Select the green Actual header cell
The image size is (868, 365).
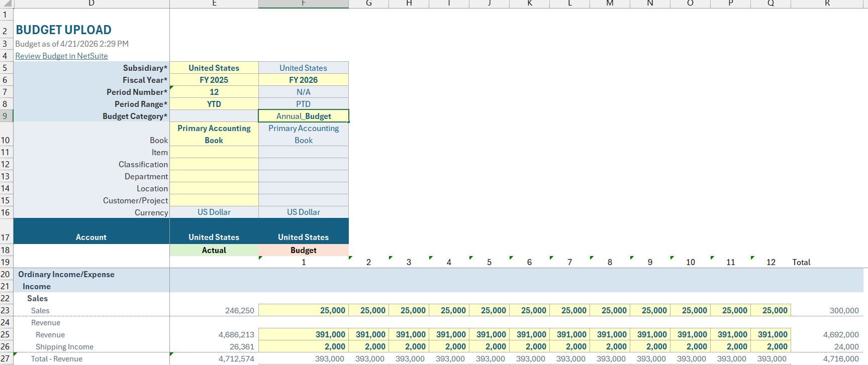[214, 250]
